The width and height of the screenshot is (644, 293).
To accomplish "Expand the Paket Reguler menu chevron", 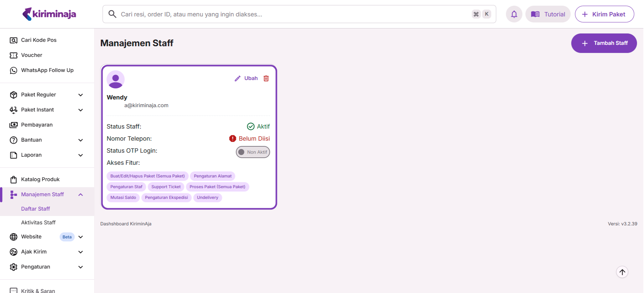I will pos(80,95).
